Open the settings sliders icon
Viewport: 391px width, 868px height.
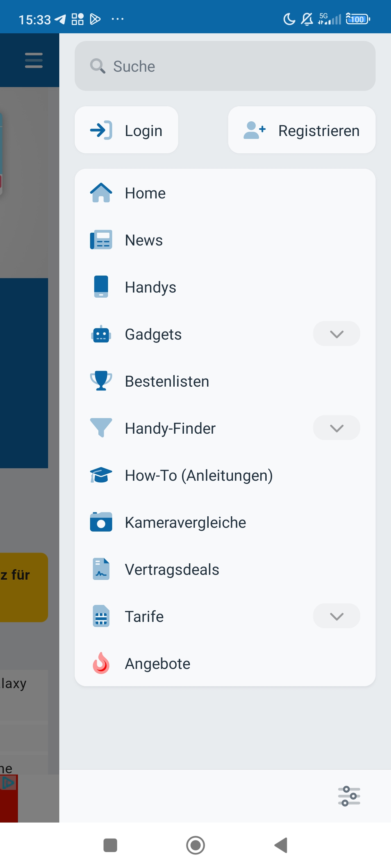pyautogui.click(x=349, y=796)
